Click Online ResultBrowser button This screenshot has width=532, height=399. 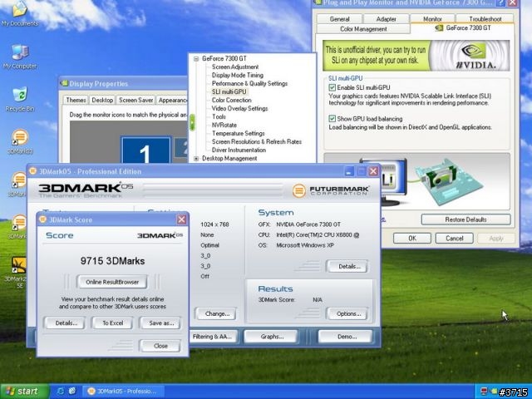coord(112,282)
